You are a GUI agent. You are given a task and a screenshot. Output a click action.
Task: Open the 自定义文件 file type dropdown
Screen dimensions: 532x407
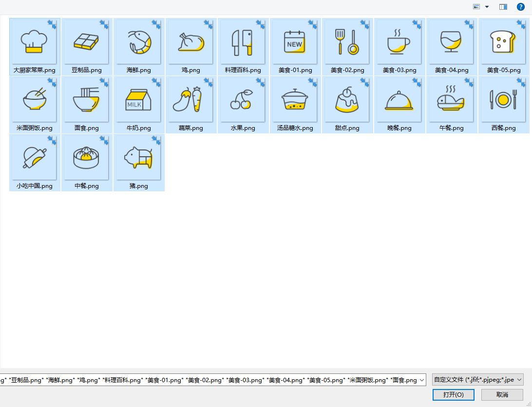477,380
